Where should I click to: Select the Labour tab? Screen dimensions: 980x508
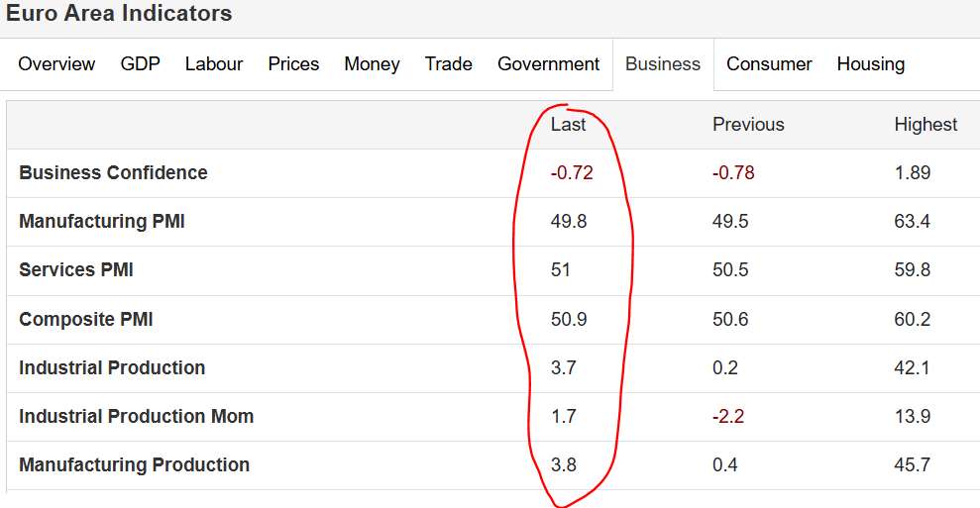pos(214,63)
